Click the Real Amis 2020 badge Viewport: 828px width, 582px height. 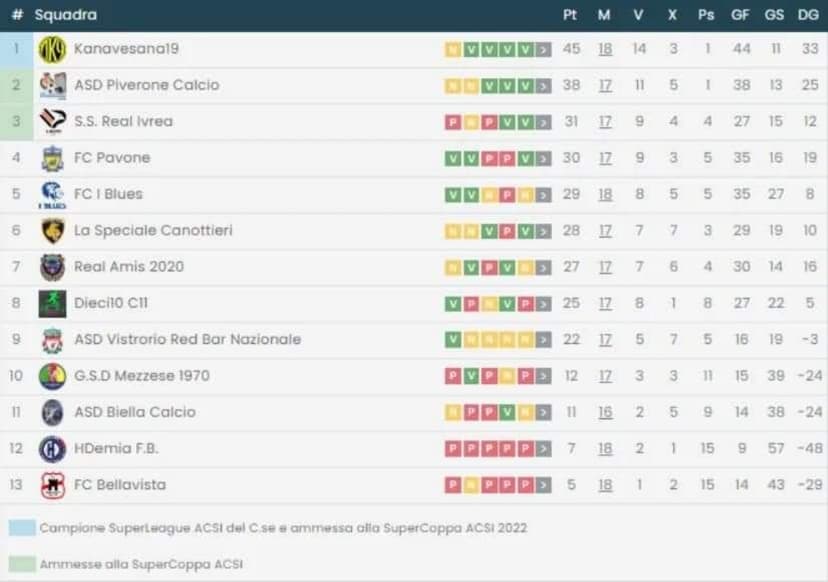pos(52,267)
